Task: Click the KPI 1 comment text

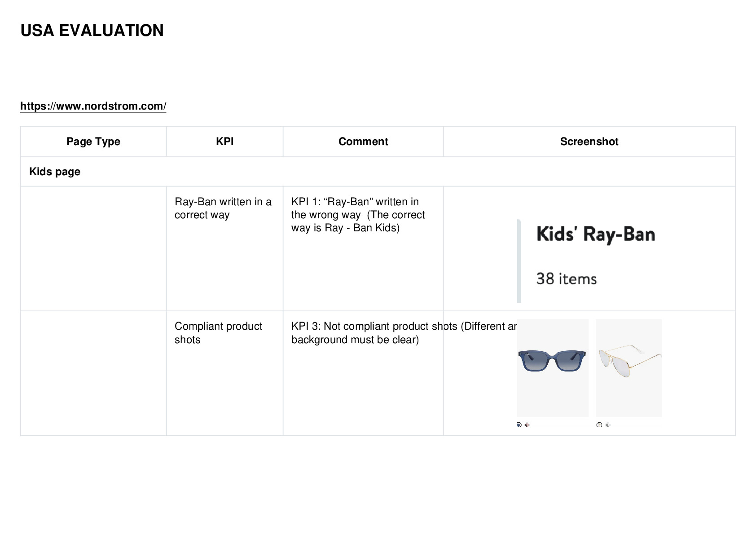Action: [x=358, y=215]
